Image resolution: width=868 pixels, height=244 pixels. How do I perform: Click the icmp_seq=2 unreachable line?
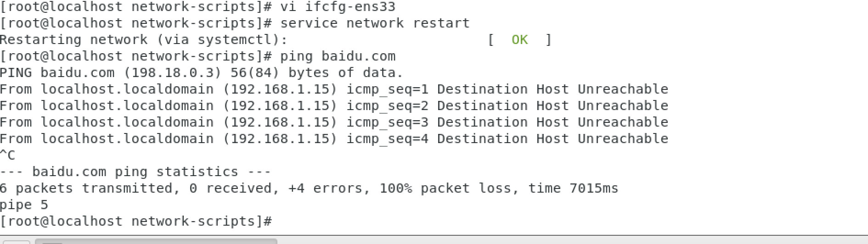tap(334, 106)
